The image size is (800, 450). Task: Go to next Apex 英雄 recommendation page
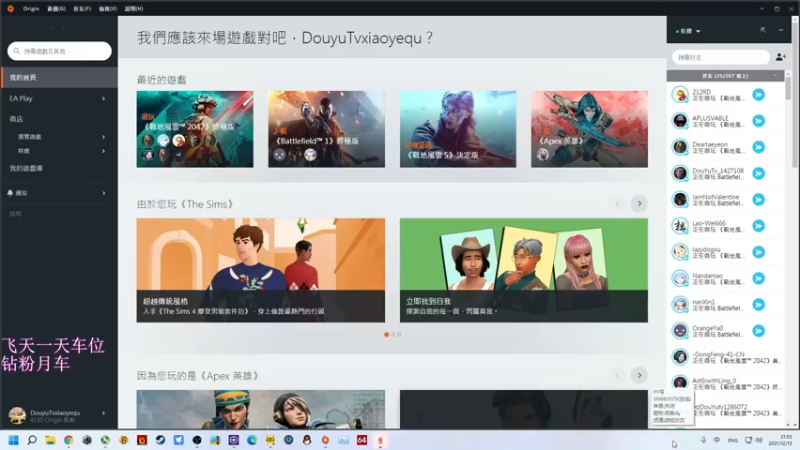pyautogui.click(x=639, y=376)
